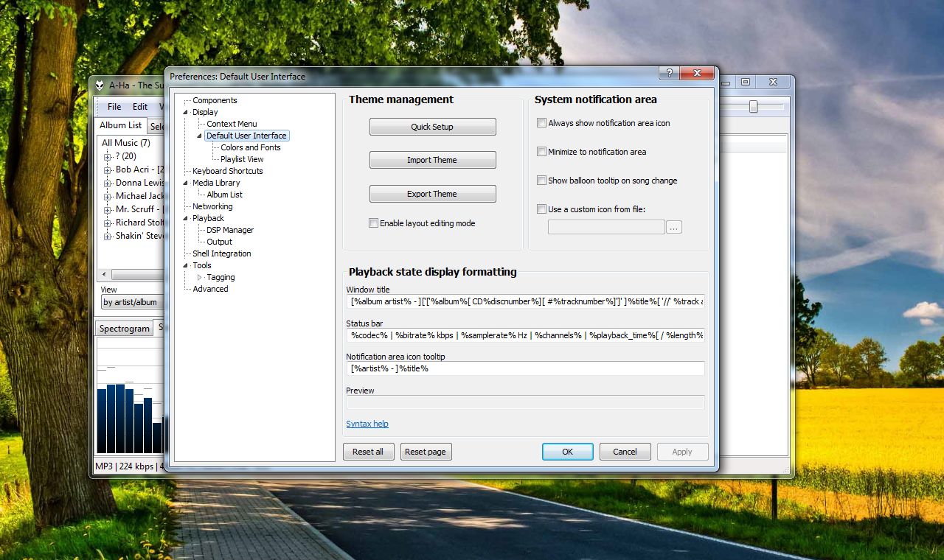The height and width of the screenshot is (560, 944).
Task: Collapse the Media Library tree node
Action: tap(186, 183)
